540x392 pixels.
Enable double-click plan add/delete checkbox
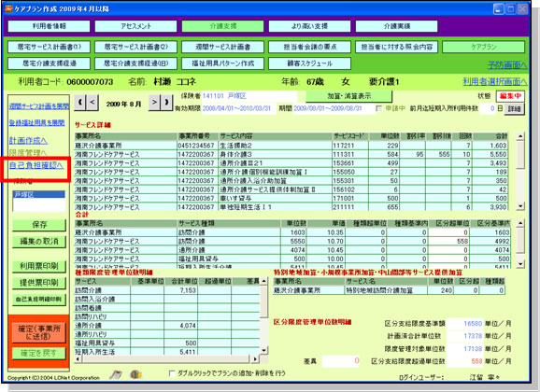[x=172, y=373]
